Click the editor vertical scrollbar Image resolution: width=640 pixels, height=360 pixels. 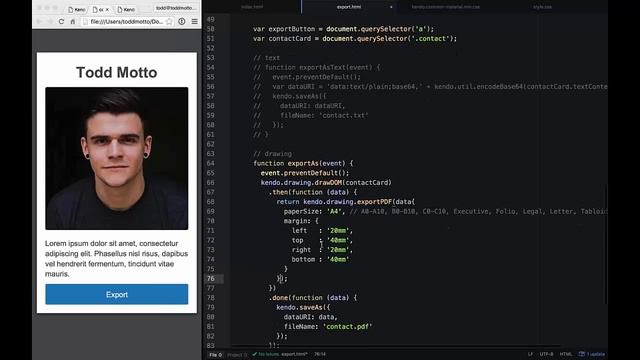pyautogui.click(x=606, y=244)
